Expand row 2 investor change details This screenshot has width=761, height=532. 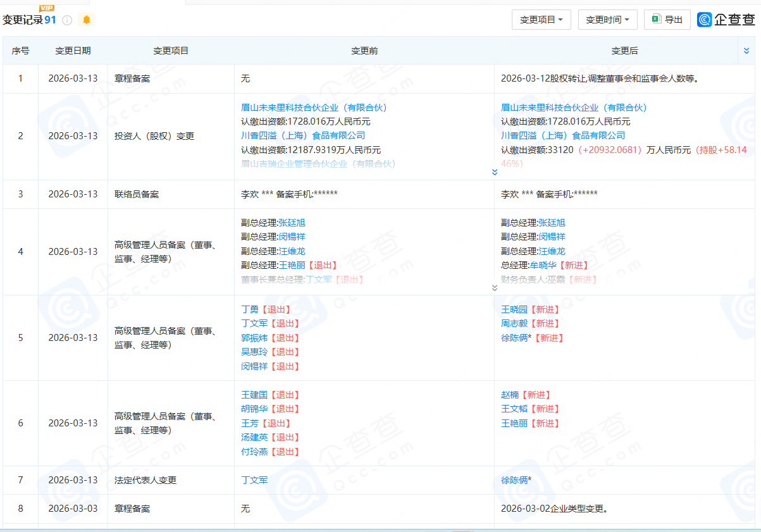(494, 172)
